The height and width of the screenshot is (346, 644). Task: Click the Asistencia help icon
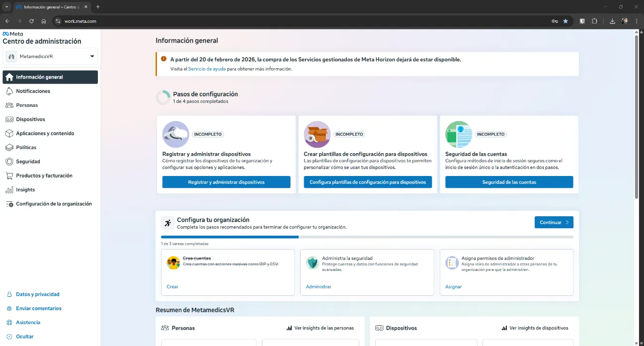click(9, 323)
